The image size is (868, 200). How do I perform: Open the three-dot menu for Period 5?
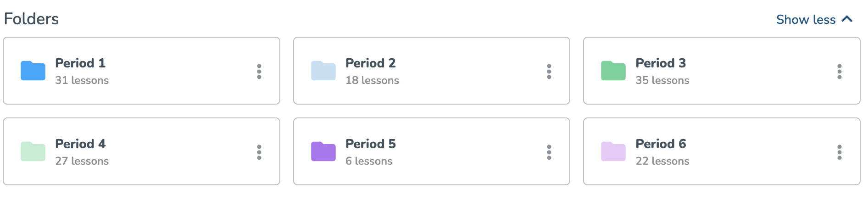coord(549,152)
